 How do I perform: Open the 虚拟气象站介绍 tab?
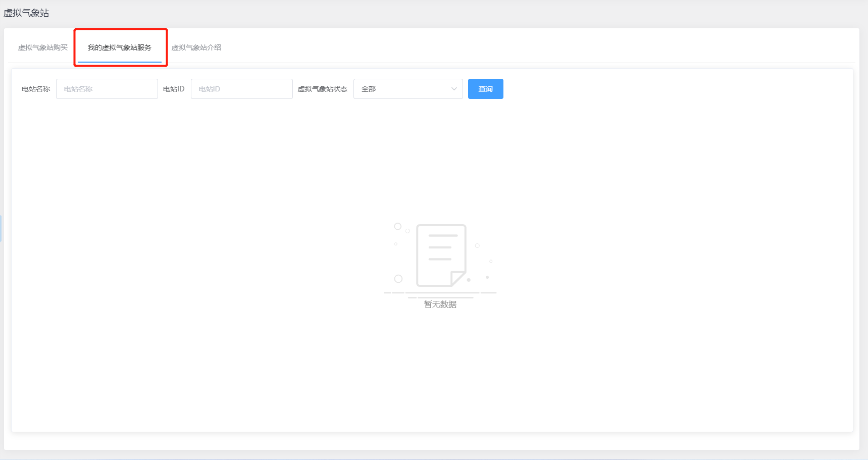[196, 47]
